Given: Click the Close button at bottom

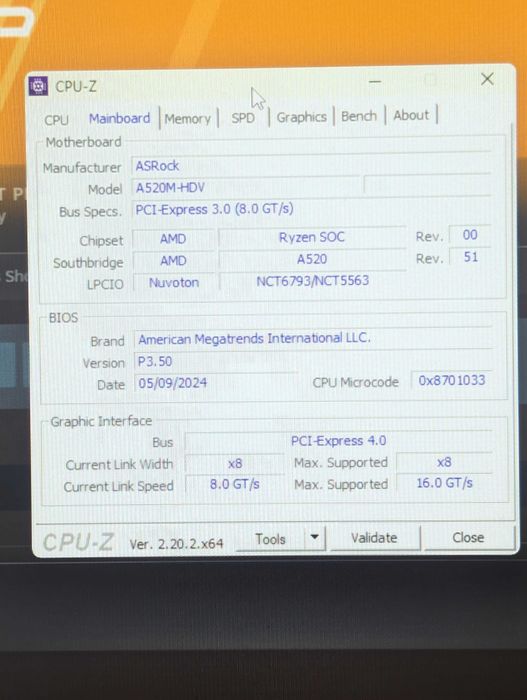Looking at the screenshot, I should pyautogui.click(x=468, y=537).
